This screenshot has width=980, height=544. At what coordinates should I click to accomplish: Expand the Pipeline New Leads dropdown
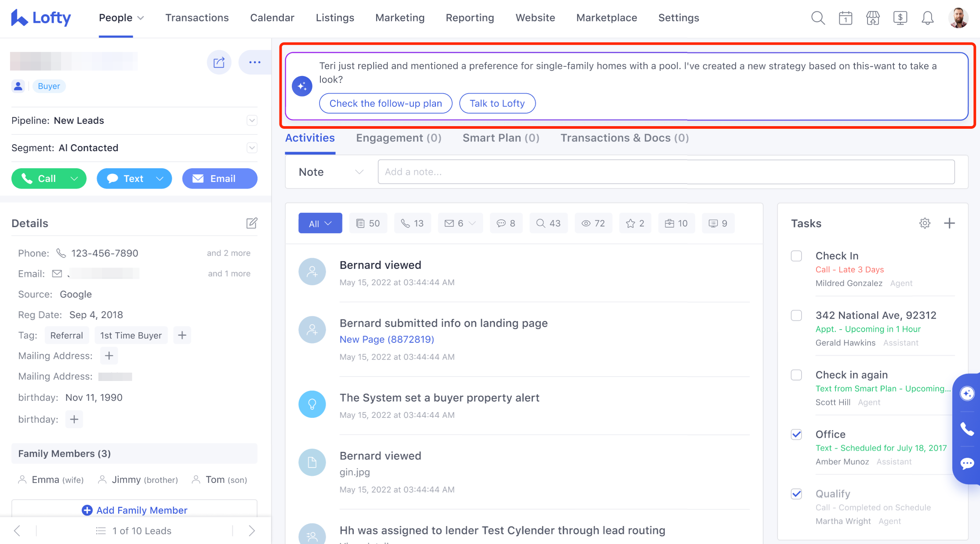point(252,120)
